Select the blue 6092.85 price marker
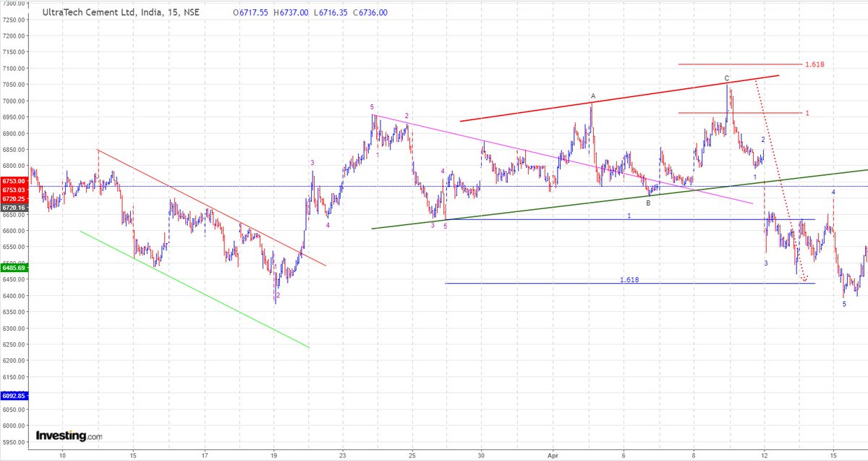Viewport: 868px width, 461px height. (14, 396)
